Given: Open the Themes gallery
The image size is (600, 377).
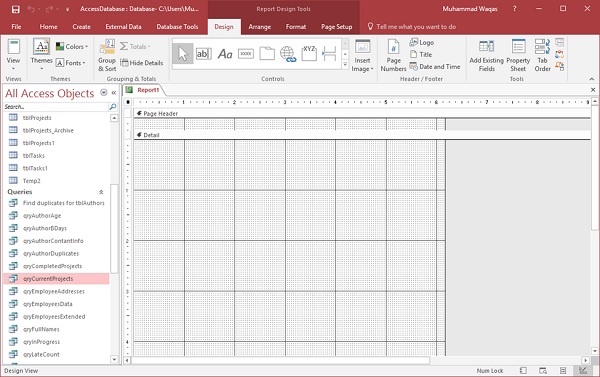Looking at the screenshot, I should point(41,55).
